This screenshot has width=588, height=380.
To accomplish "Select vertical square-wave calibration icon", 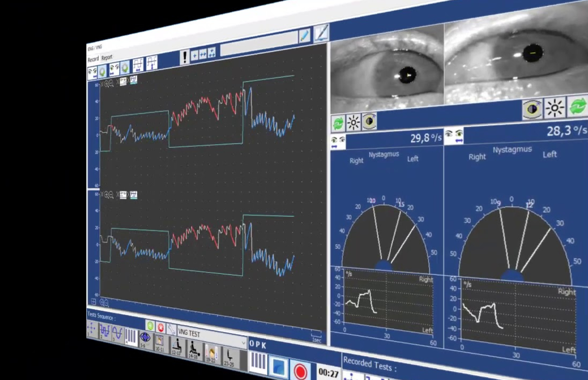I will [152, 63].
